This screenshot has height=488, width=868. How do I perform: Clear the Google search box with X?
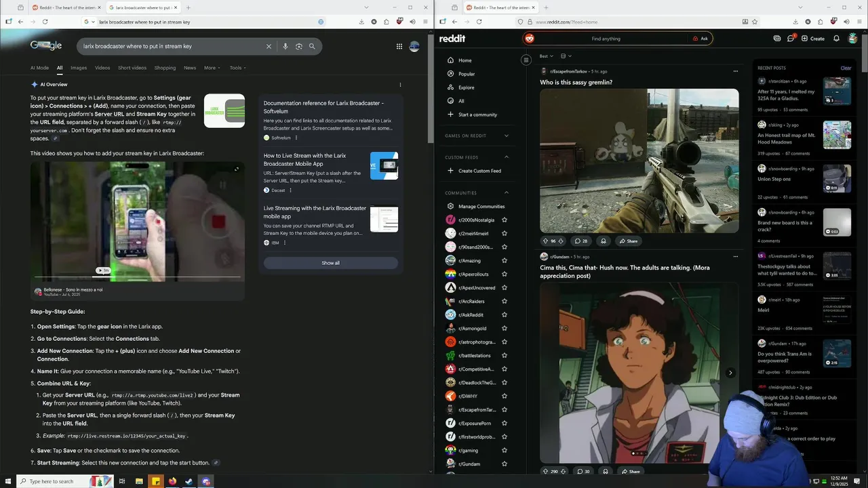click(269, 47)
